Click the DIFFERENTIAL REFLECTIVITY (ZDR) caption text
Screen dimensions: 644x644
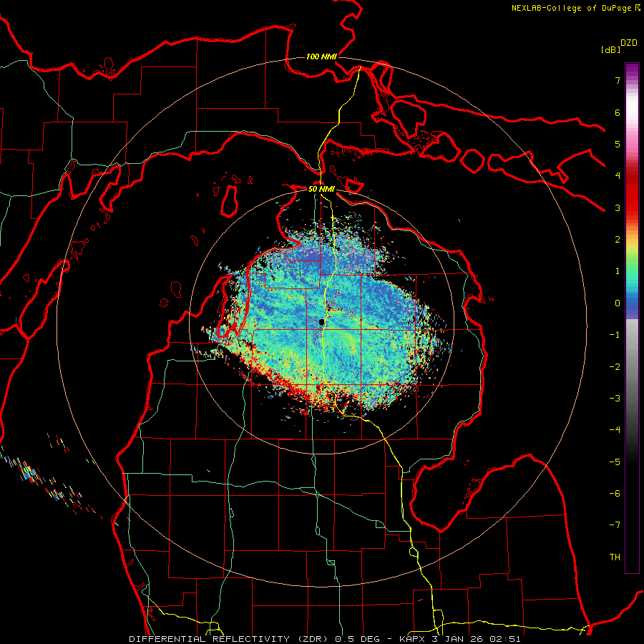point(230,639)
